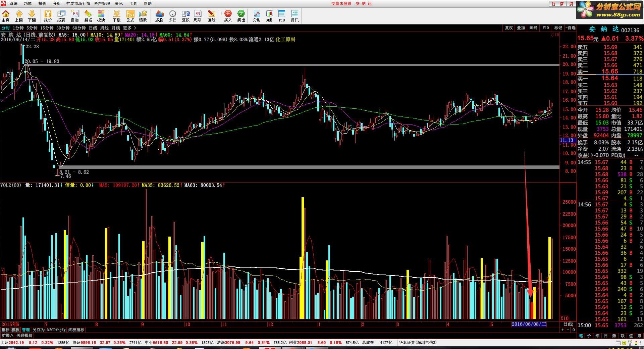This screenshot has height=349, width=644.
Task: Select the 1分钟 period tab
Action: tap(18, 28)
